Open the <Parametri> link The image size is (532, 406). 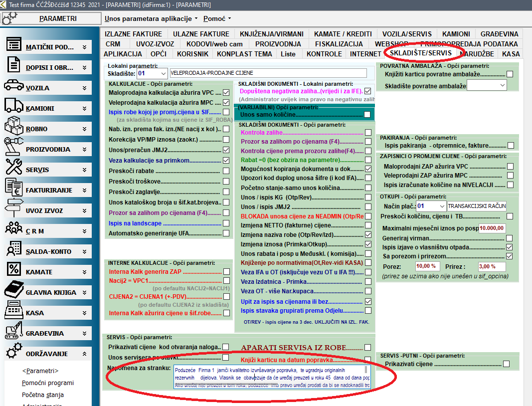pyautogui.click(x=40, y=371)
